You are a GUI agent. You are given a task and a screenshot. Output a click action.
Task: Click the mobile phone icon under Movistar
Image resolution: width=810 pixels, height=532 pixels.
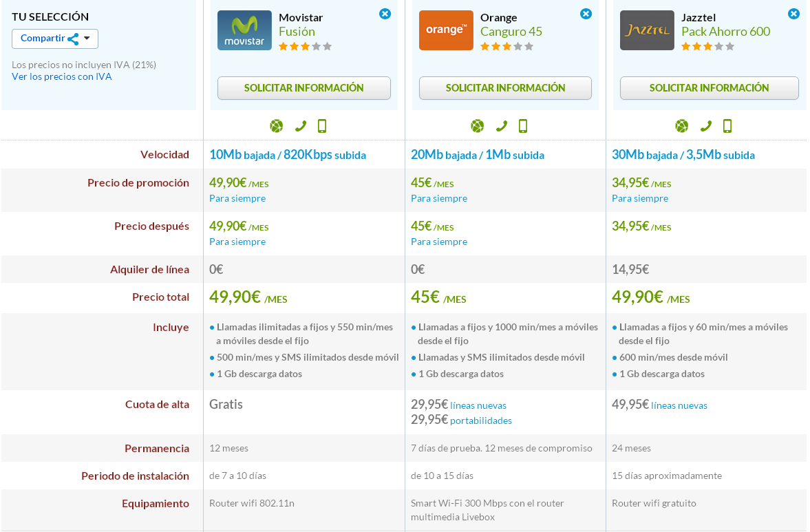coord(322,126)
